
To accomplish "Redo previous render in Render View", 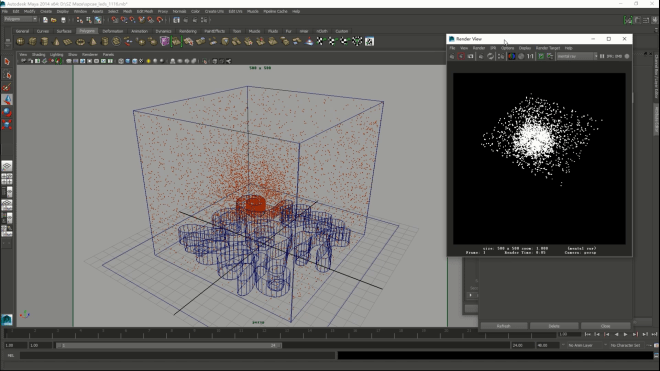I will 452,56.
